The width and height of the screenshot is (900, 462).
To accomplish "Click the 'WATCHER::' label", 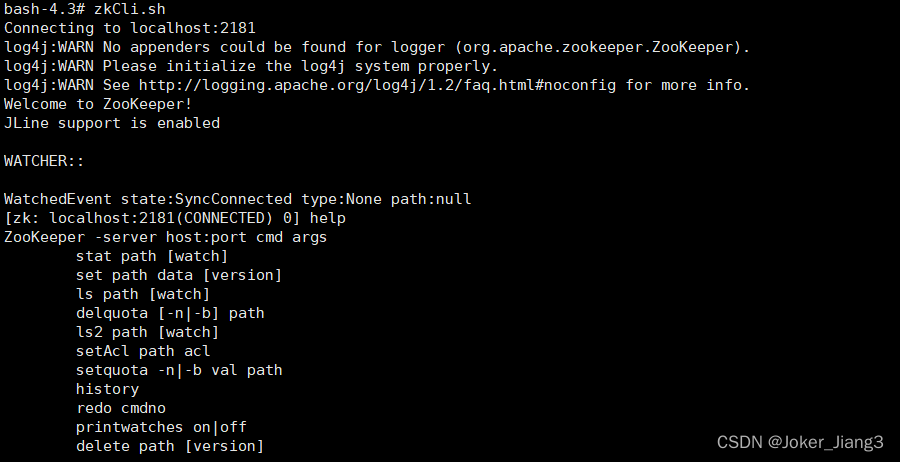I will (x=44, y=161).
